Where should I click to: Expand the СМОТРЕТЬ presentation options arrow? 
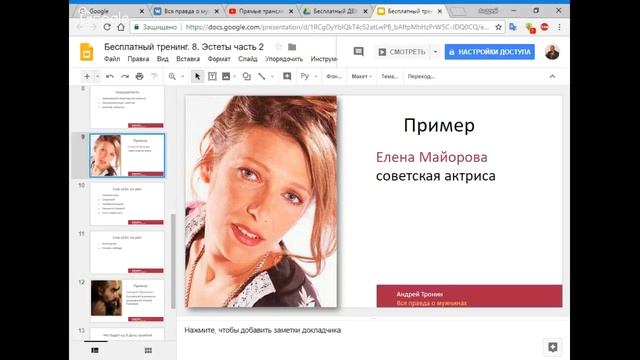pos(435,52)
